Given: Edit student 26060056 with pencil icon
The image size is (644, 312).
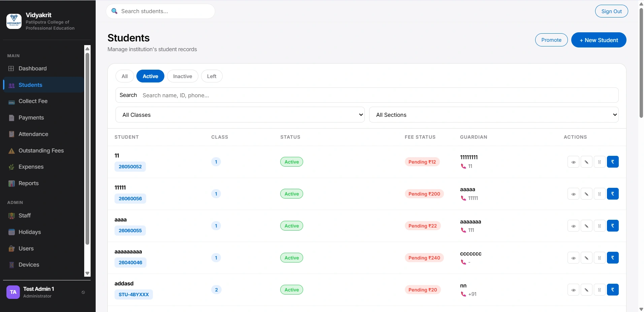Looking at the screenshot, I should (586, 194).
